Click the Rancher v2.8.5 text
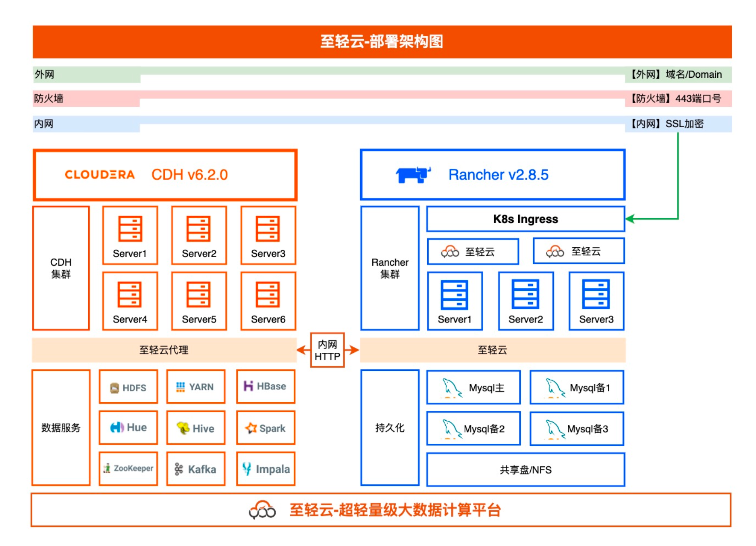Viewport: 756px width, 546px height. click(498, 175)
